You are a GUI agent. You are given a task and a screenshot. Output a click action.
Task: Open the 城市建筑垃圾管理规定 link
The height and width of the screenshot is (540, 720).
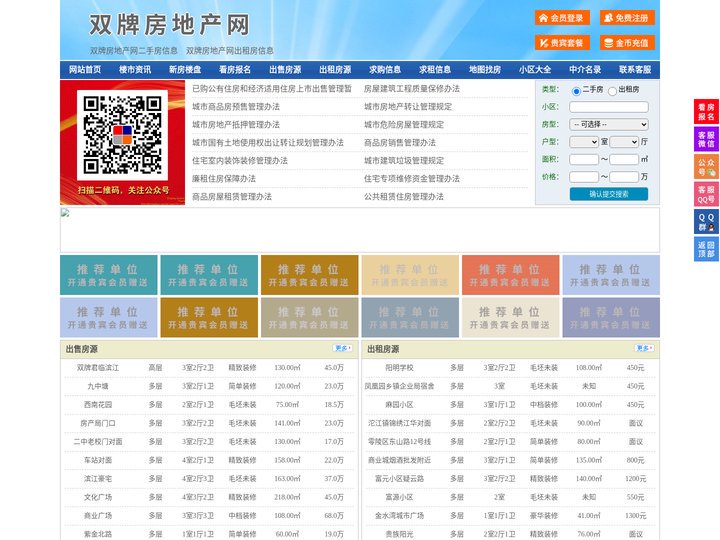pyautogui.click(x=404, y=161)
